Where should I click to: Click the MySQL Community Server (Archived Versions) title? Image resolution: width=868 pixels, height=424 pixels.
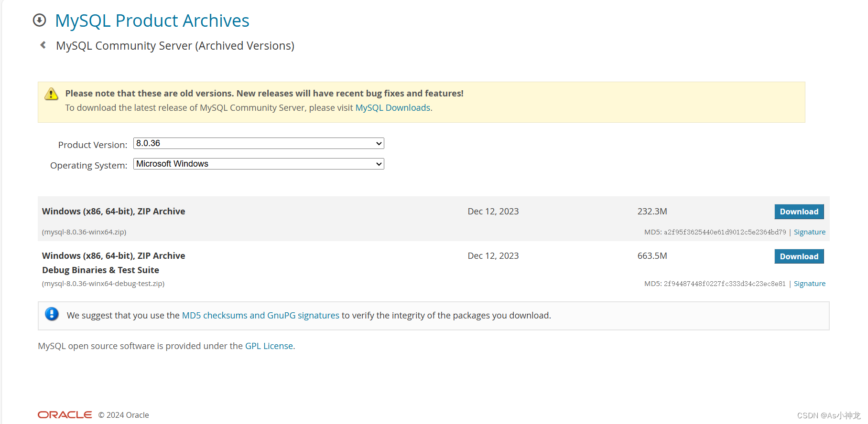tap(175, 46)
